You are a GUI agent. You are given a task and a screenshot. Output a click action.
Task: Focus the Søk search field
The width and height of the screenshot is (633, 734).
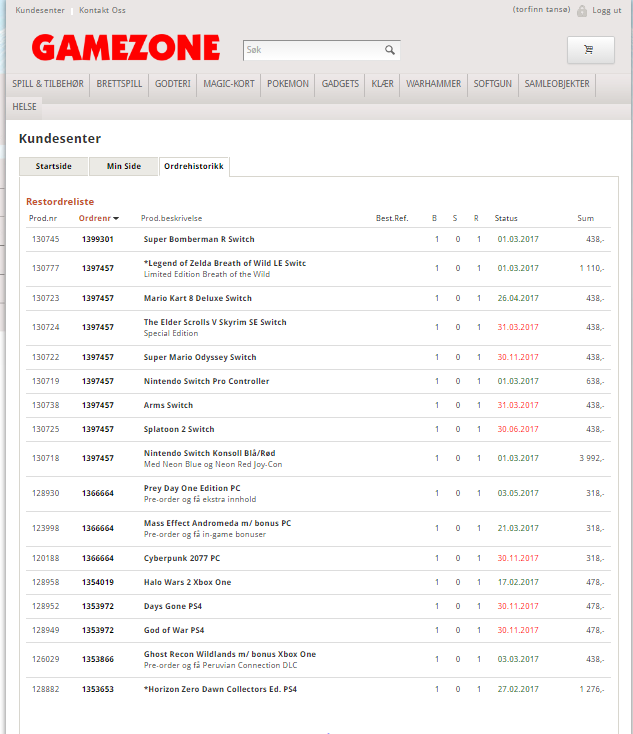pos(321,50)
